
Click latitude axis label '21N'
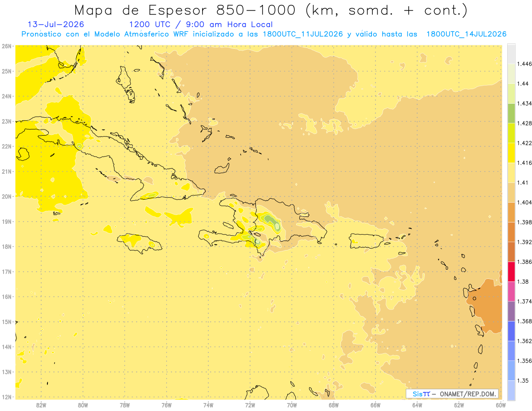(x=7, y=171)
